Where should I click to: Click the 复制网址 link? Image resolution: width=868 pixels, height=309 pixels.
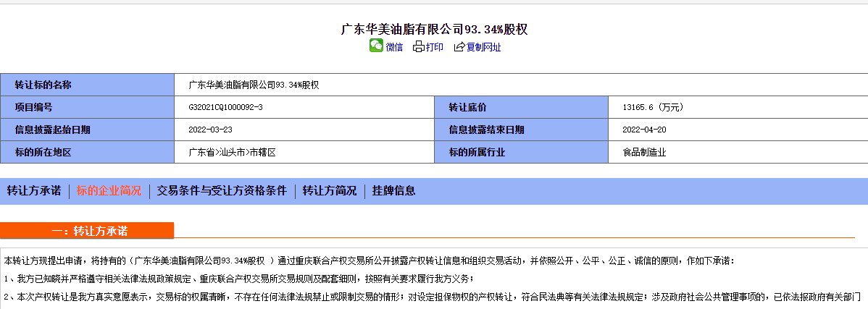(484, 48)
